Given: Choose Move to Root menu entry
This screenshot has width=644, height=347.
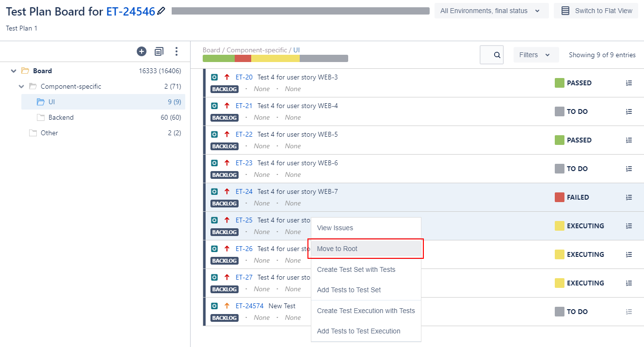Looking at the screenshot, I should 366,249.
